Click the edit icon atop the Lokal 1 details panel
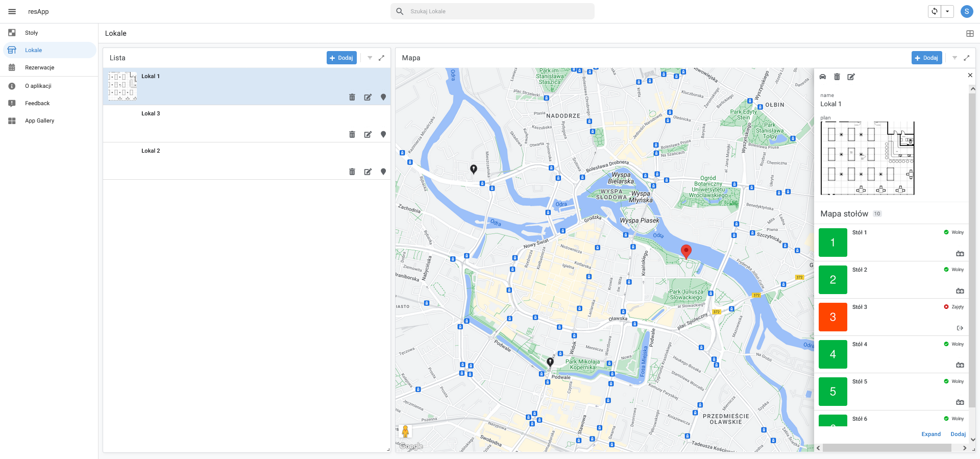980x459 pixels. tap(851, 77)
